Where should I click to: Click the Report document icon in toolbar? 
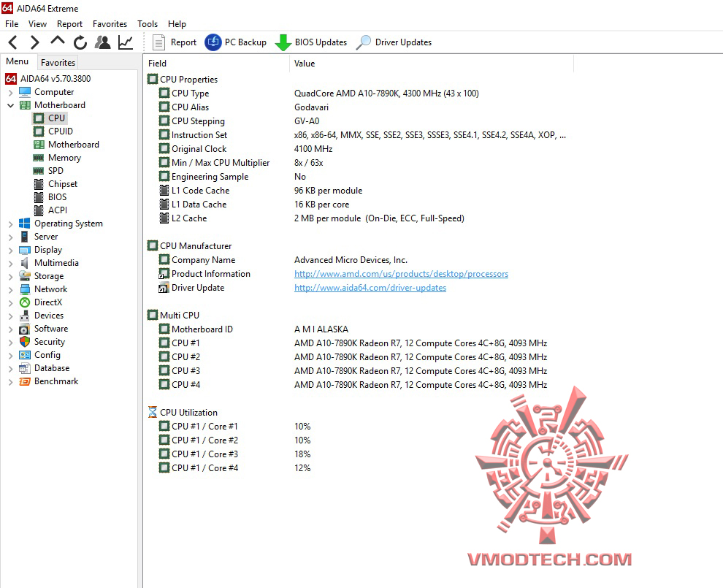coord(158,42)
